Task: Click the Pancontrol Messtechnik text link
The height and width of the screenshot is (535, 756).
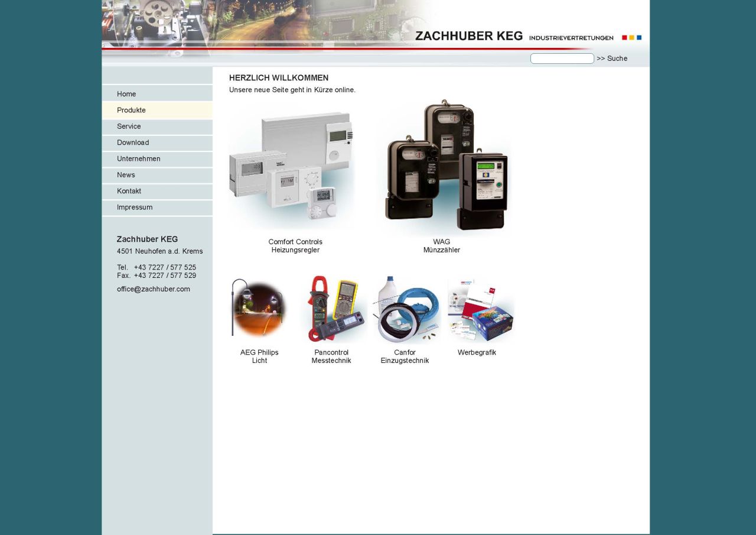Action: click(x=331, y=356)
